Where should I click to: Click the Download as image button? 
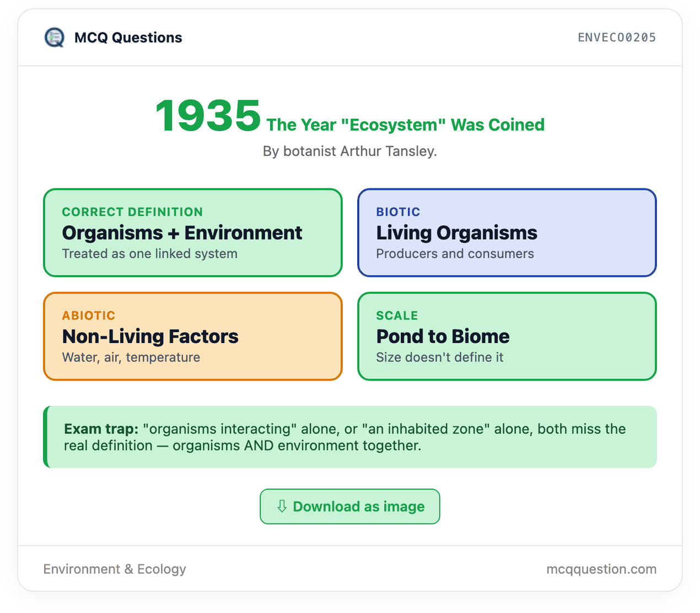click(350, 506)
